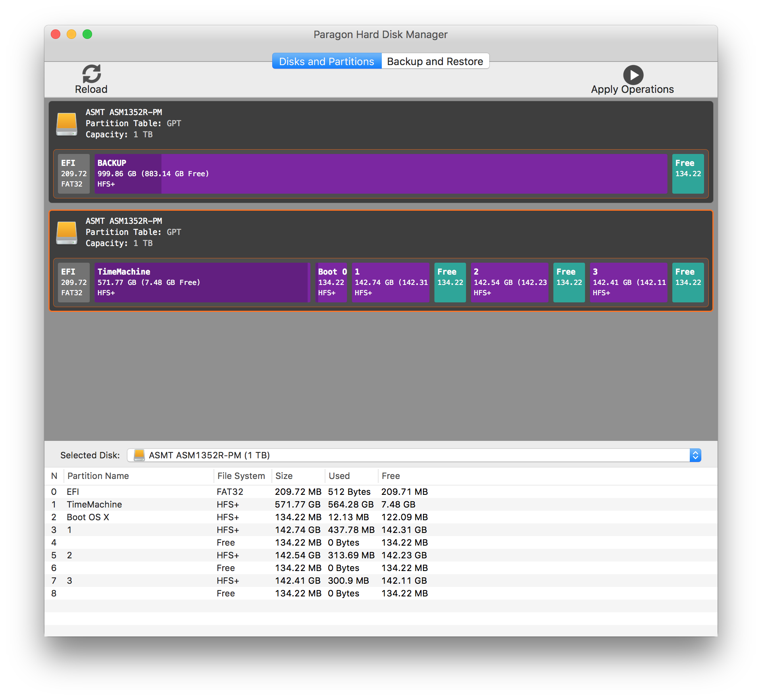
Task: Select table row 8 Free entry
Action: click(381, 593)
